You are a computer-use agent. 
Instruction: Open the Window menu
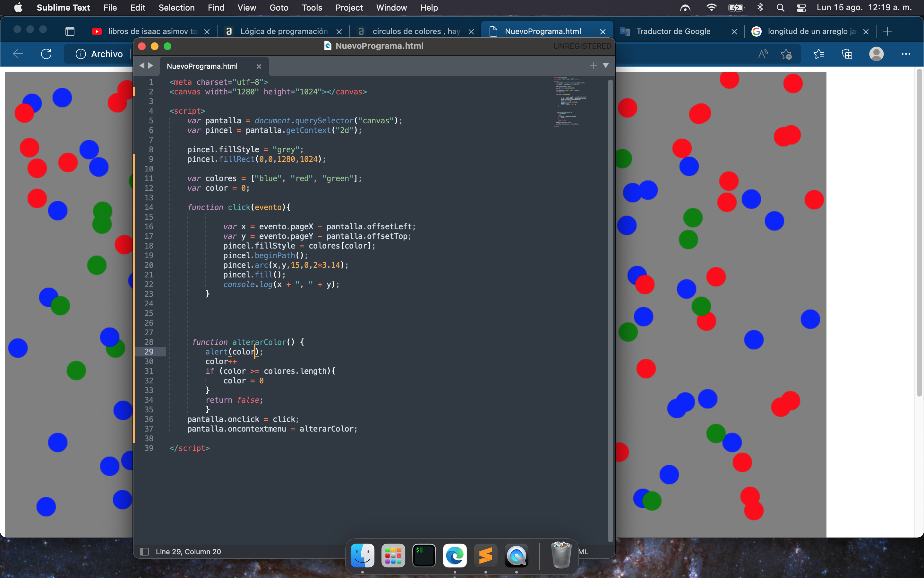391,8
